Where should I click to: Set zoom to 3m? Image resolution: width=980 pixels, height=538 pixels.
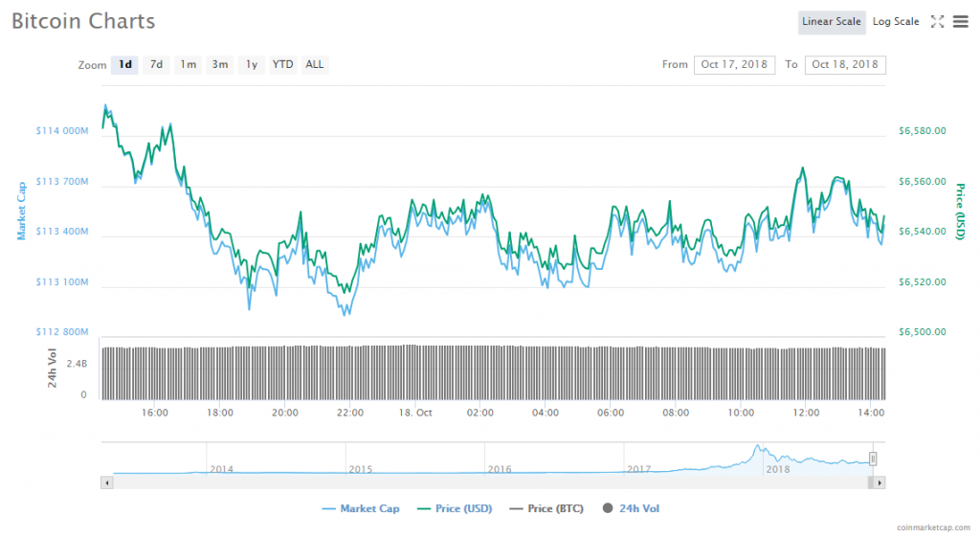219,65
